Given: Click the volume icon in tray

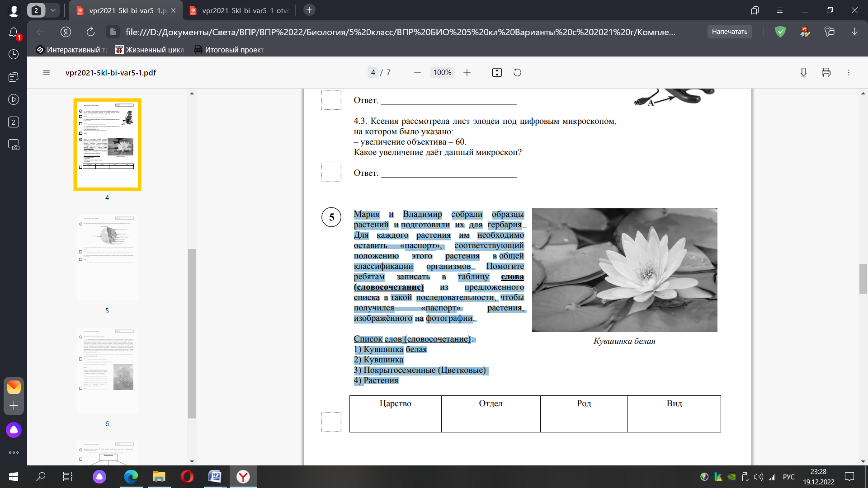Looking at the screenshot, I should click(x=759, y=477).
